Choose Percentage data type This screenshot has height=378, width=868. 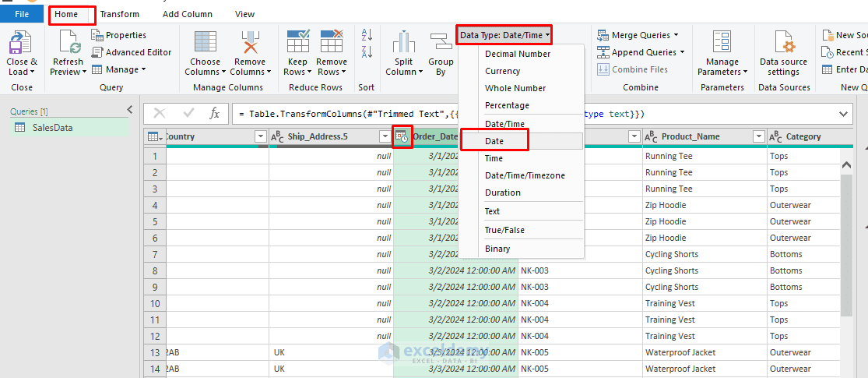[521, 105]
